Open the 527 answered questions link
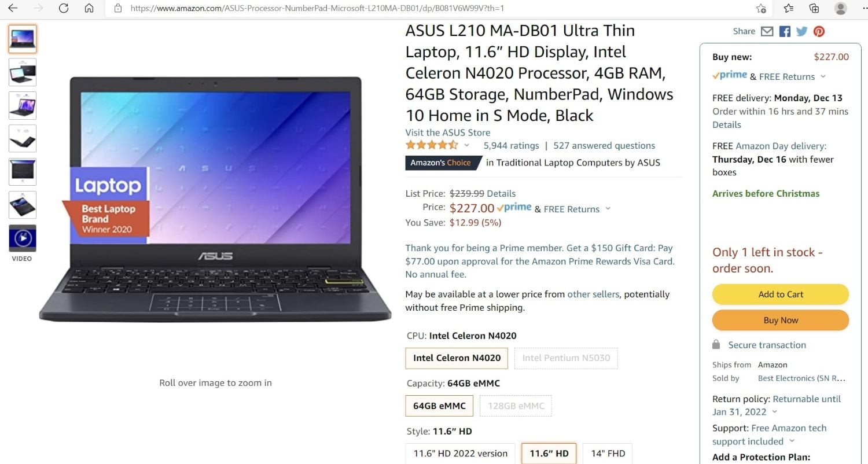 point(604,146)
